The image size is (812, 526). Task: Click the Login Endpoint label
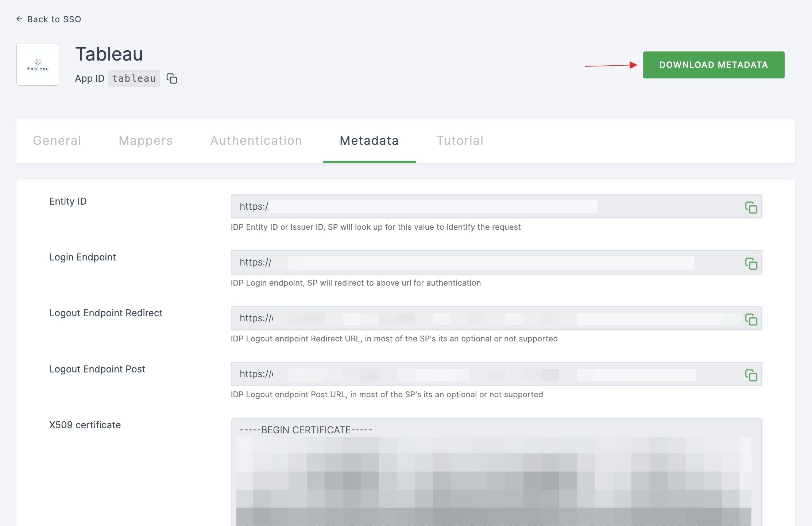[x=82, y=257]
